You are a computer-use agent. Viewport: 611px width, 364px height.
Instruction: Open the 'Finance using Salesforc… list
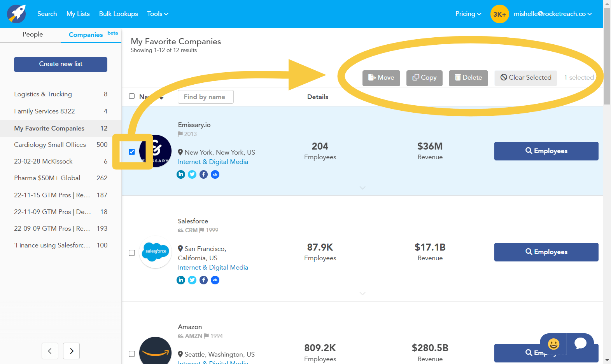(61, 246)
